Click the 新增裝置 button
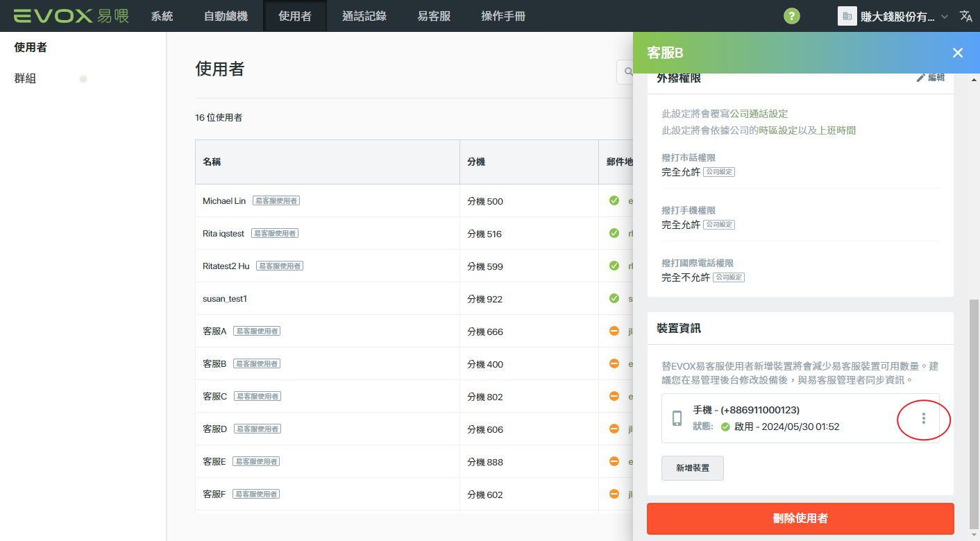The image size is (980, 541). pos(693,468)
